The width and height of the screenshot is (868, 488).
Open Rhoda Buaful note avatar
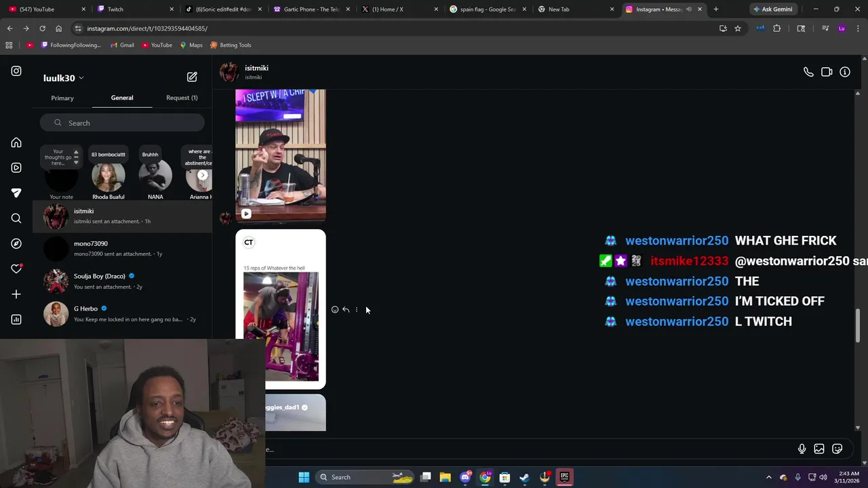pos(108,176)
